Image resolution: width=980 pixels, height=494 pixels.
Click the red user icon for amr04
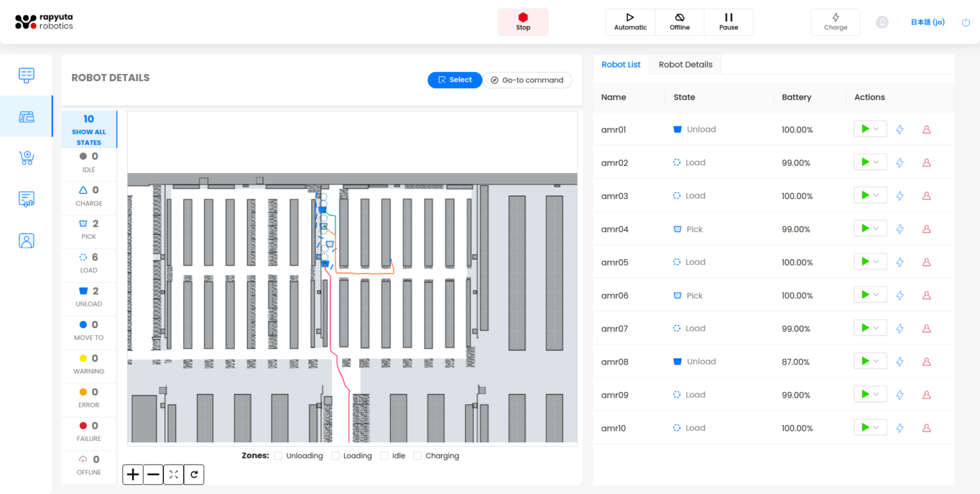[x=926, y=229]
